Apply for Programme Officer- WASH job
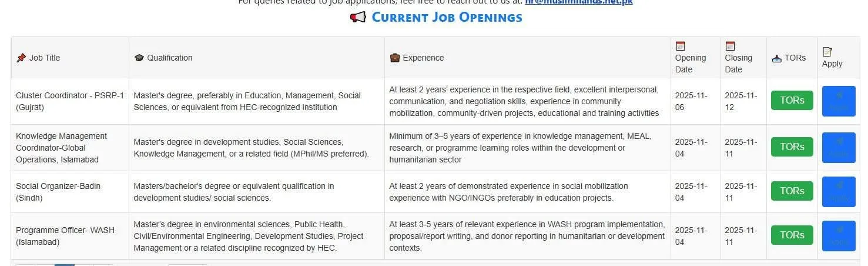Viewport: 868px width, 266px height. pos(838,236)
